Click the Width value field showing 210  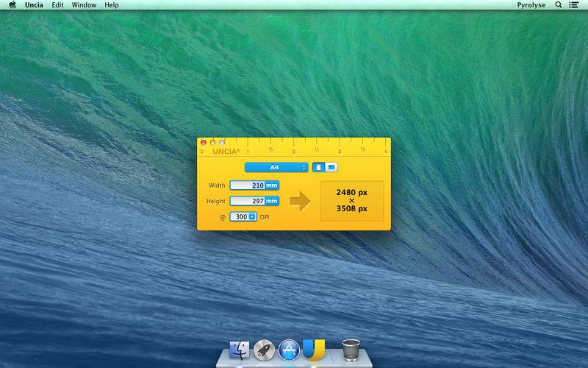click(248, 185)
